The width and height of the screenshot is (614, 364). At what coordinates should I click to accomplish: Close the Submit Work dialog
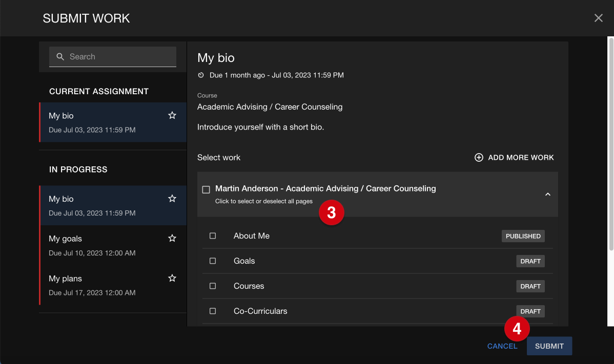pos(598,18)
